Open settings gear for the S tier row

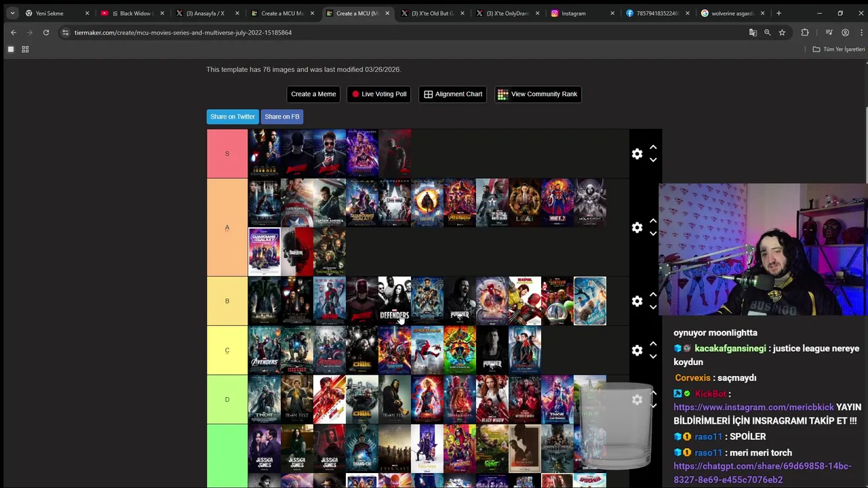637,154
